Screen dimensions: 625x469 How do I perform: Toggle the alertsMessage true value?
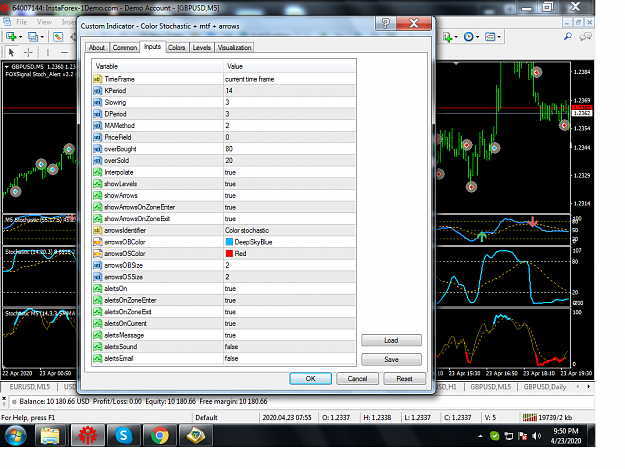click(230, 335)
